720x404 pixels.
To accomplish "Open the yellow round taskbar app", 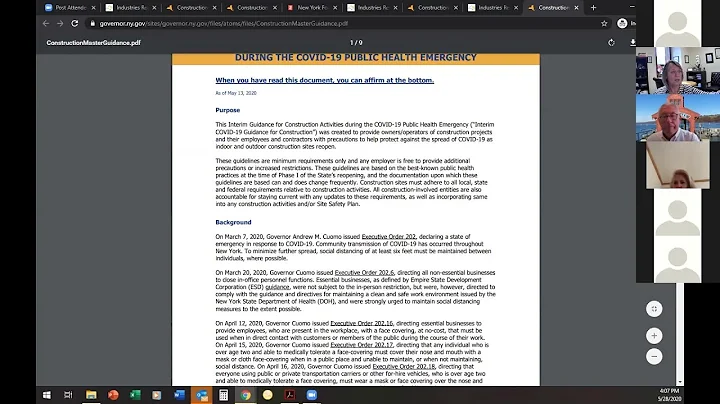I will [268, 395].
